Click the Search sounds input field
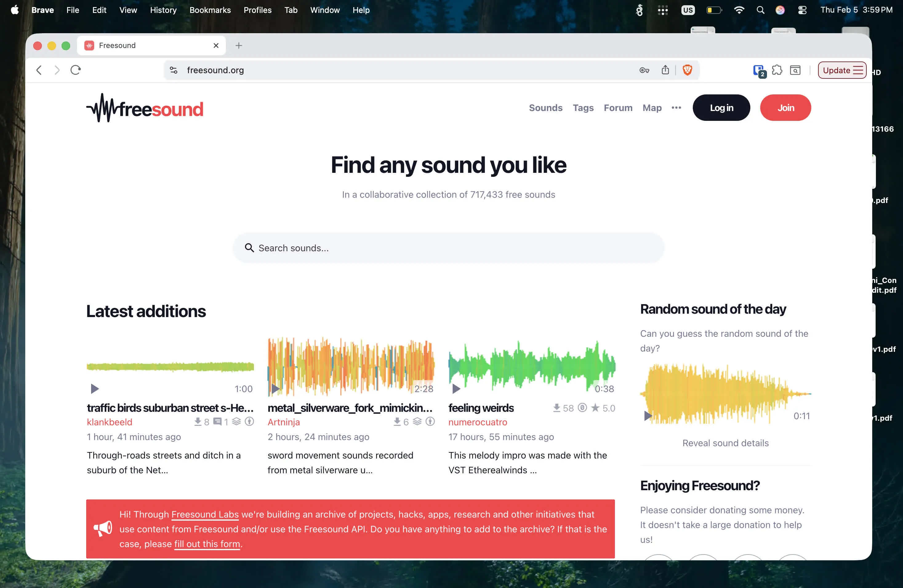The width and height of the screenshot is (903, 588). tap(448, 248)
